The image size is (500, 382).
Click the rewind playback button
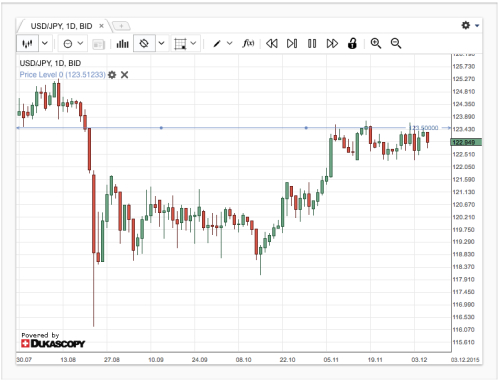click(x=272, y=43)
